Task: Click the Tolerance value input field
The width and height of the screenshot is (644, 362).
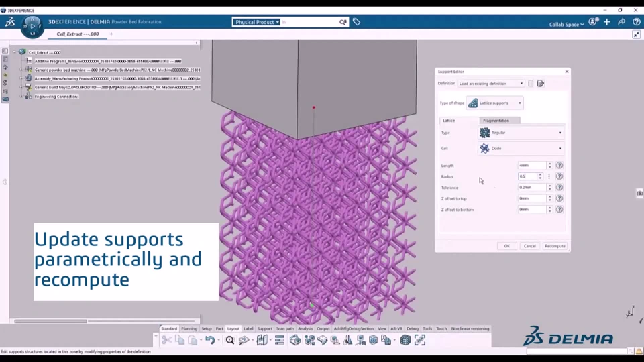Action: 532,188
